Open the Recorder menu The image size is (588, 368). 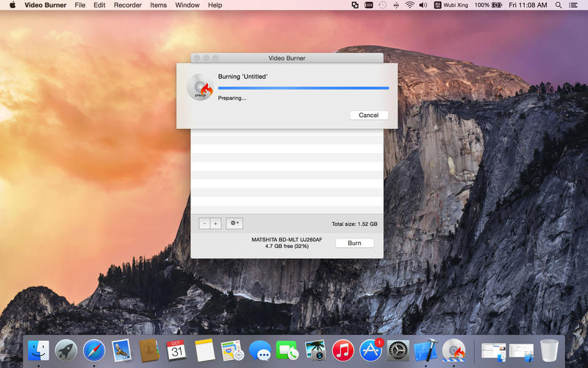[128, 5]
